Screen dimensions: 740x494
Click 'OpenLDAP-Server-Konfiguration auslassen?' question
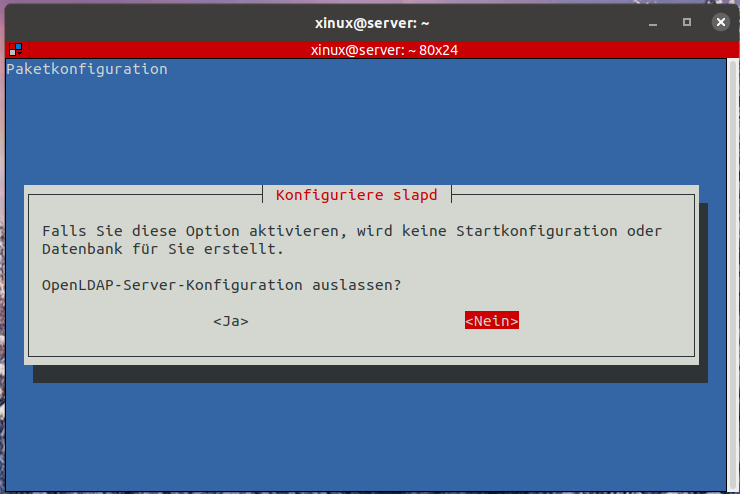[x=221, y=285]
